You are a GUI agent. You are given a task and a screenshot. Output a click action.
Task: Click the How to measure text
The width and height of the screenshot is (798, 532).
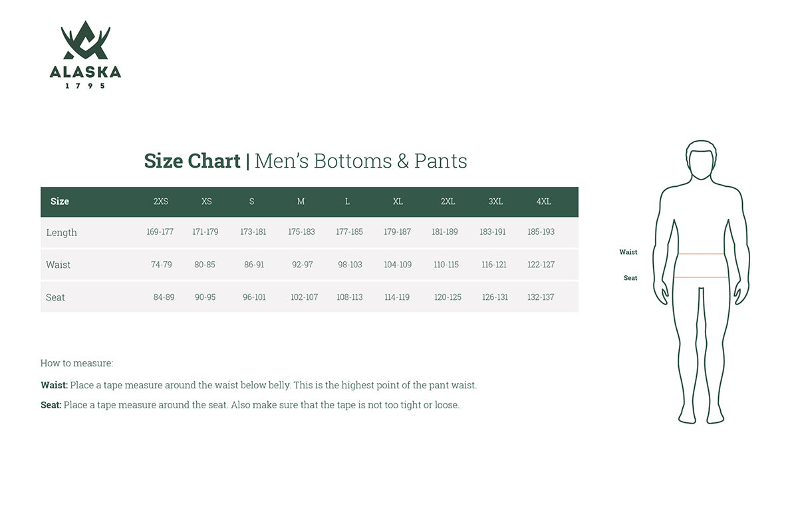click(x=76, y=363)
